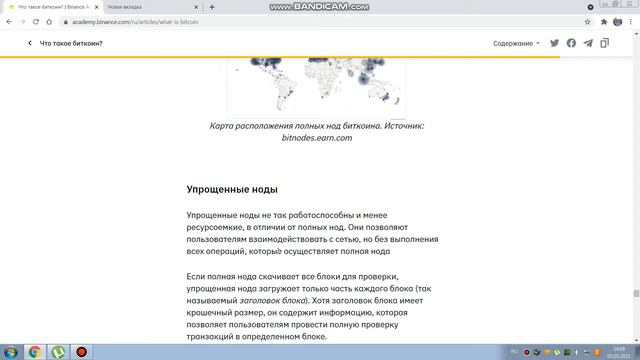This screenshot has height=360, width=640.
Task: Close the 'Что такое биткоин?' tab
Action: point(97,7)
